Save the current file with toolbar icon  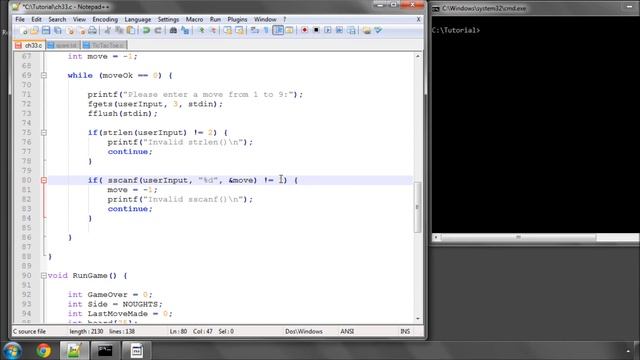[x=46, y=31]
